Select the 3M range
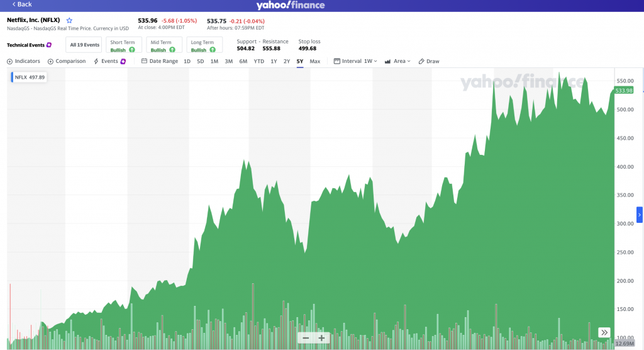 click(x=228, y=61)
